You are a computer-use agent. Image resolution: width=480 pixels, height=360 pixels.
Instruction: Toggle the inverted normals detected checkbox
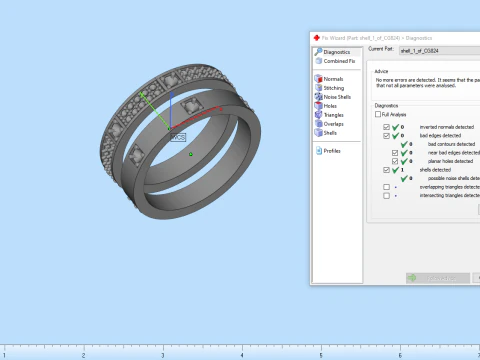coord(386,127)
